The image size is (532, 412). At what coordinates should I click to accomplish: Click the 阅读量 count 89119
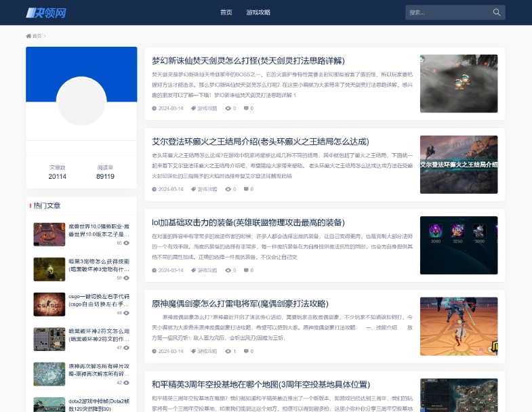point(105,176)
